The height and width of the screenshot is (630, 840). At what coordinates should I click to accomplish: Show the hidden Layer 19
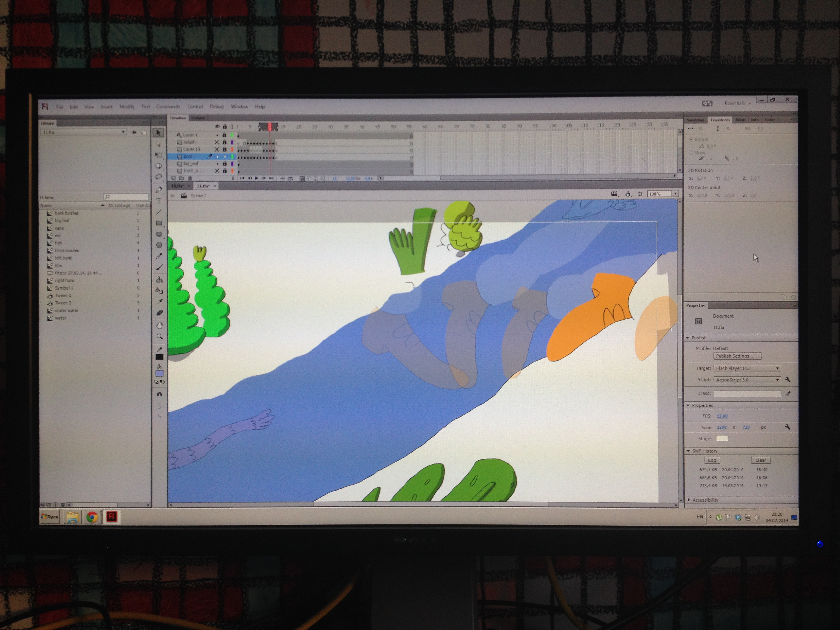tap(217, 149)
